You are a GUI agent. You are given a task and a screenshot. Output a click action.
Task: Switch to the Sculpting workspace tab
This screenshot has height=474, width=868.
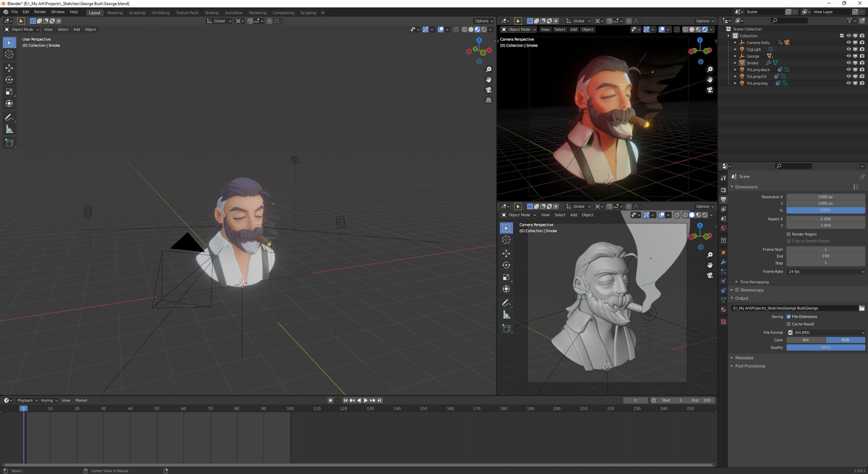(137, 13)
